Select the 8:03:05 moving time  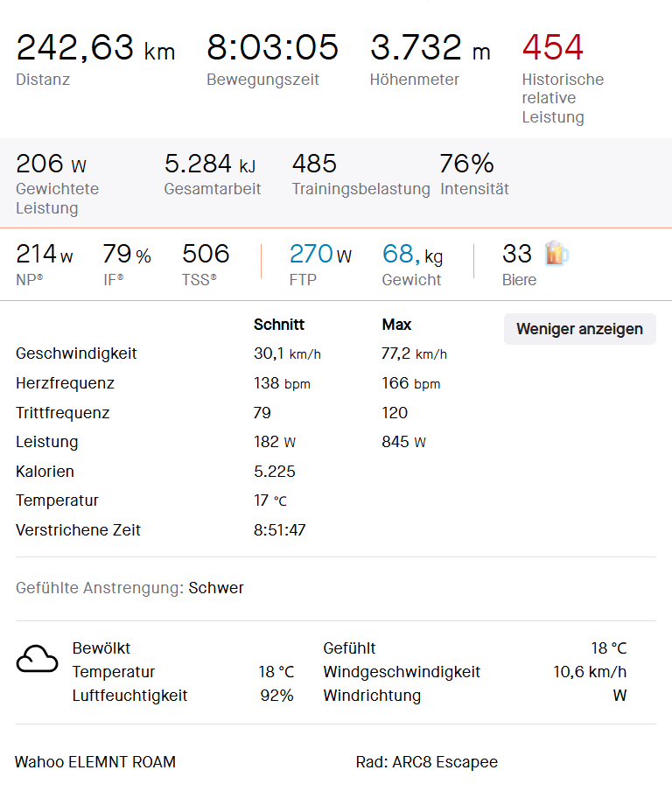tap(272, 47)
